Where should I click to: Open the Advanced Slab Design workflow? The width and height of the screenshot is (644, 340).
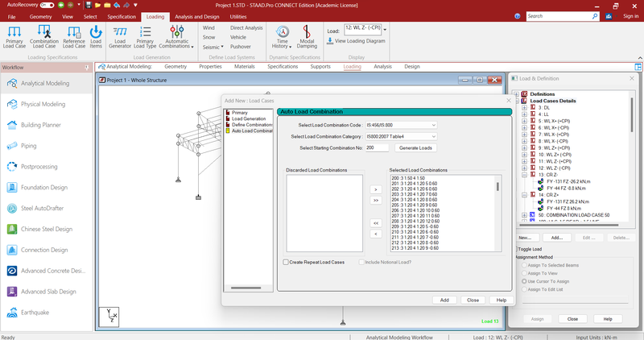coord(48,292)
